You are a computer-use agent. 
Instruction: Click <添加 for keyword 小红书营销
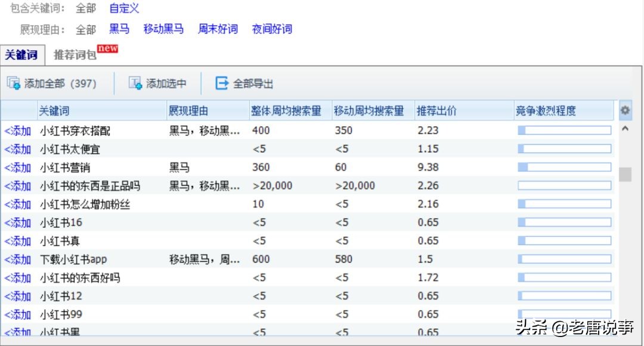pos(18,167)
